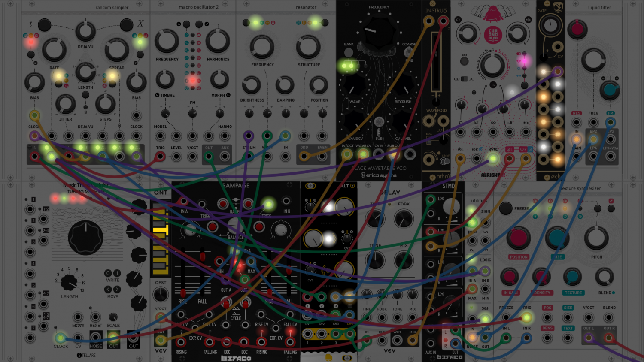The height and width of the screenshot is (362, 644).
Task: Activate FREEZE button on texture synthesizer
Action: [506, 208]
